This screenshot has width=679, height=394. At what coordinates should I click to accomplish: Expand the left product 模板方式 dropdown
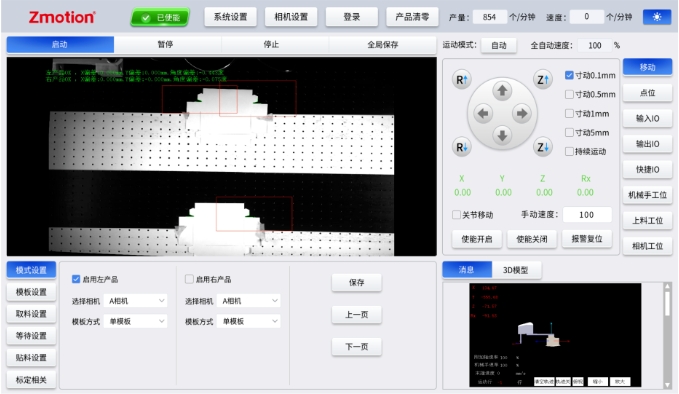click(x=135, y=321)
